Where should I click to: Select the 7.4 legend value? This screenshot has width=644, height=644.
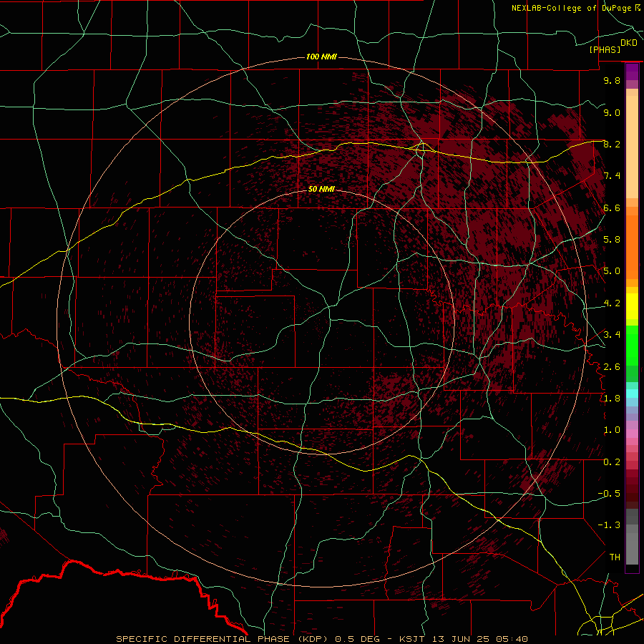[612, 176]
